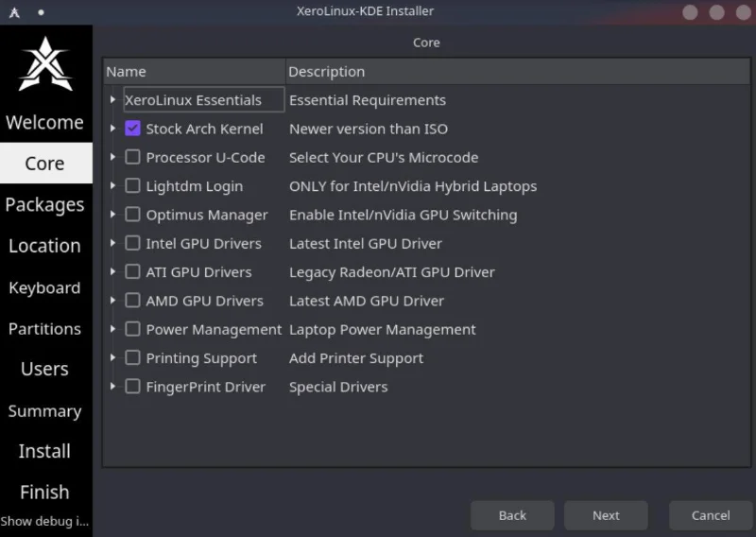Click 'Laptop Power Management' text
This screenshot has height=537, width=756.
383,330
